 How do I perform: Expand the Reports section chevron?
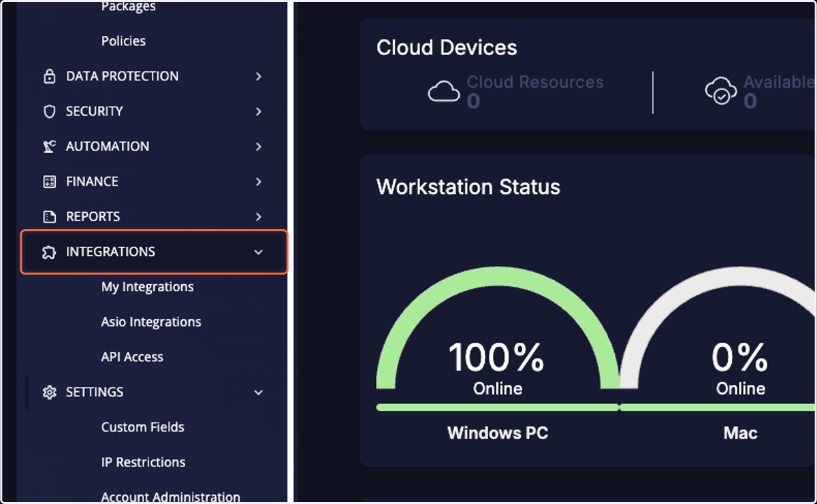tap(259, 217)
